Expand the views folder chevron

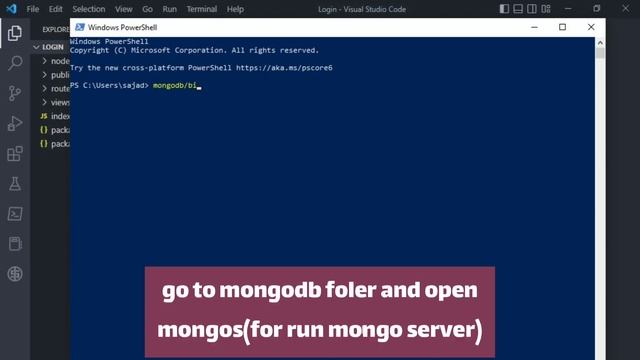[x=44, y=102]
